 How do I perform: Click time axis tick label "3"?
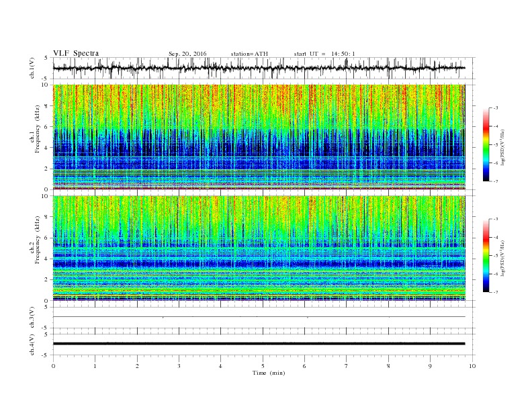[179, 366]
